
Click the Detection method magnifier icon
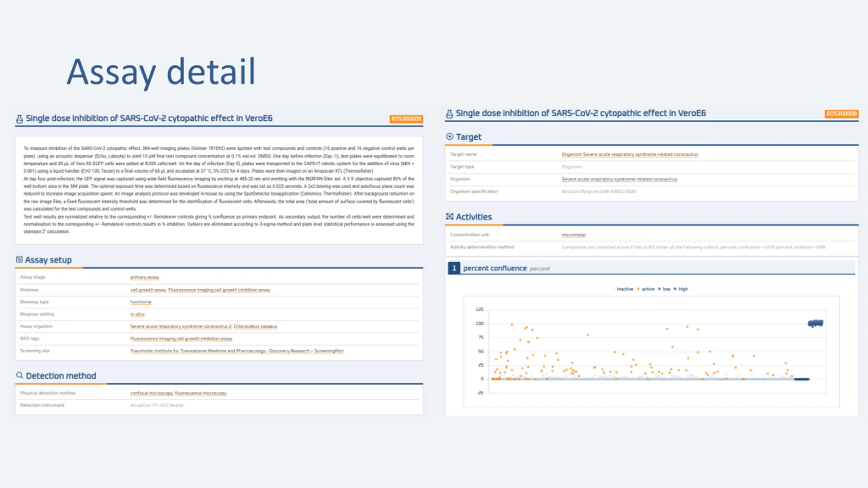pyautogui.click(x=20, y=375)
